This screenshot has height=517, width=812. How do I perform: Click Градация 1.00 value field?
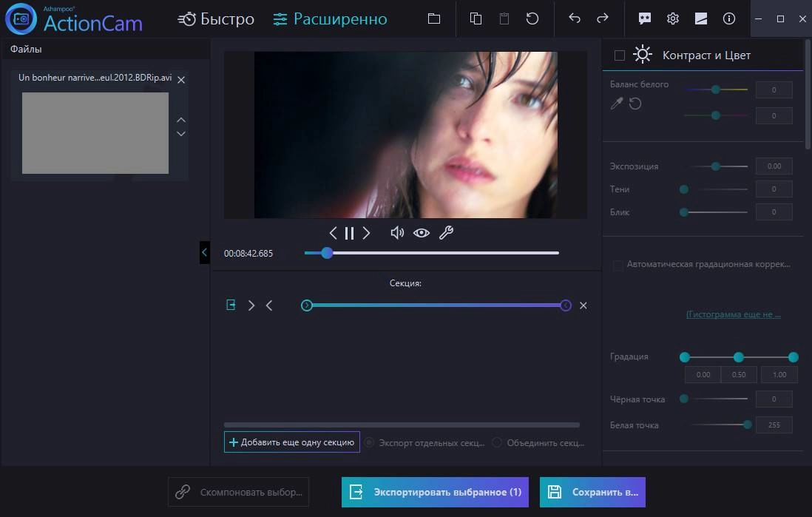pyautogui.click(x=779, y=374)
